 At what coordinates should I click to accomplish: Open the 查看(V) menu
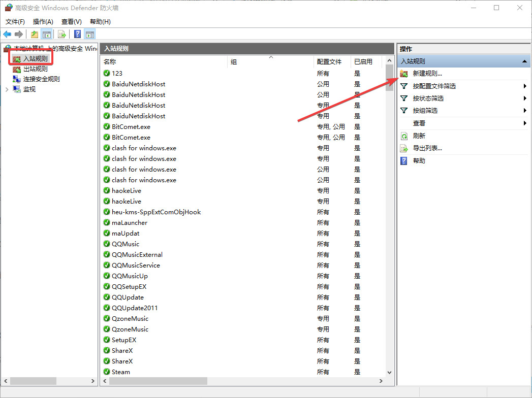(71, 22)
